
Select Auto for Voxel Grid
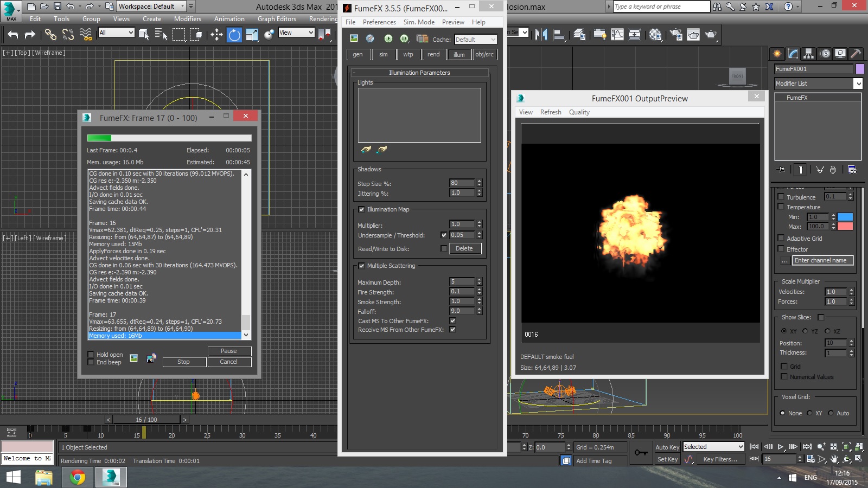coord(831,413)
